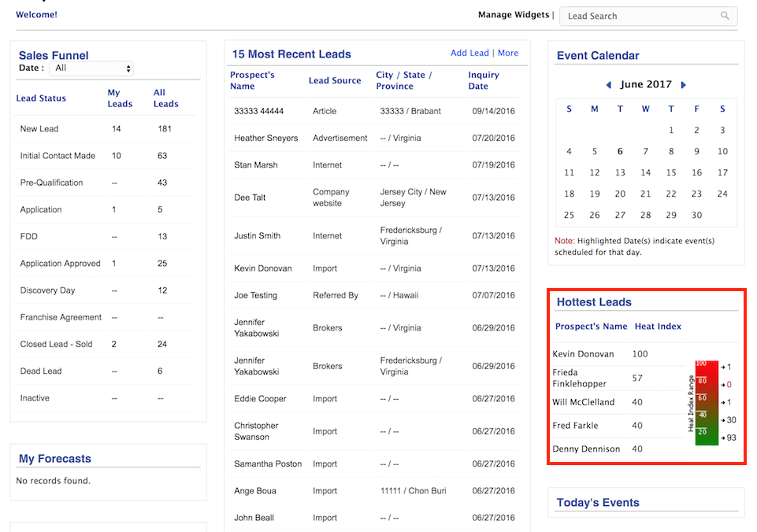Open Closed Lead - Sold count 24
The image size is (757, 532).
162,344
